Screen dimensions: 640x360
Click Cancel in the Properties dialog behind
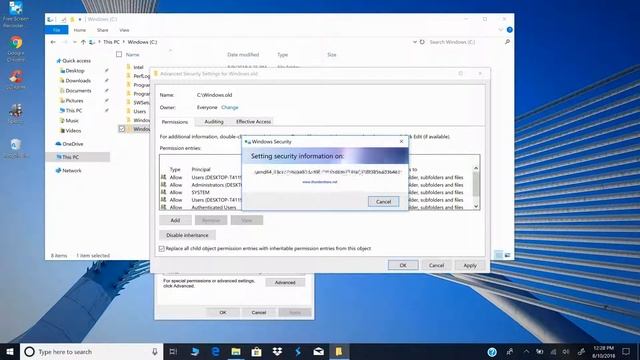coord(258,312)
